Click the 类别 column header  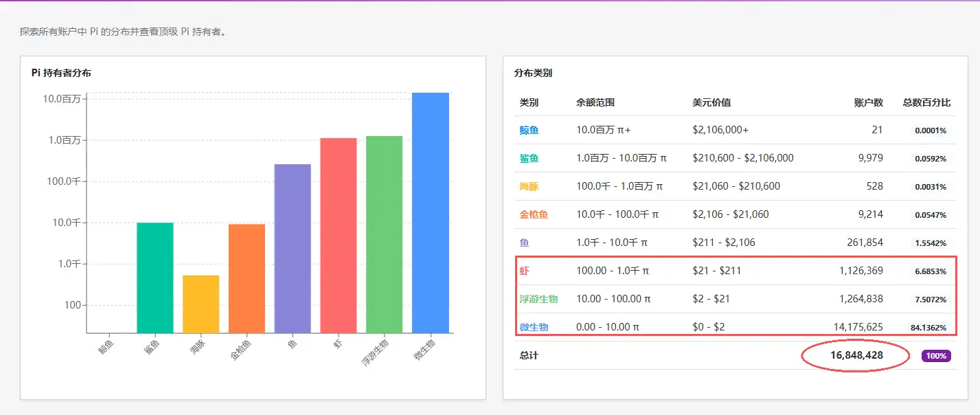(529, 102)
